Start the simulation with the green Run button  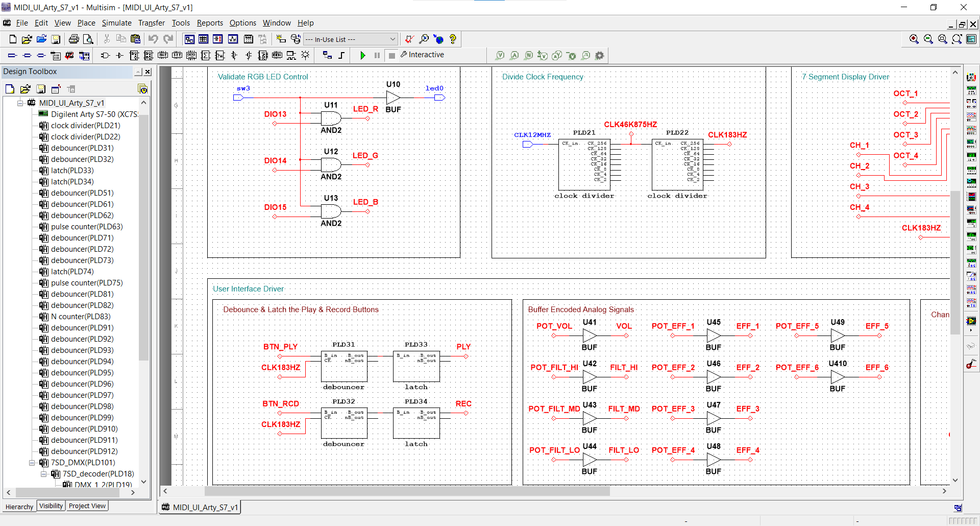[363, 55]
